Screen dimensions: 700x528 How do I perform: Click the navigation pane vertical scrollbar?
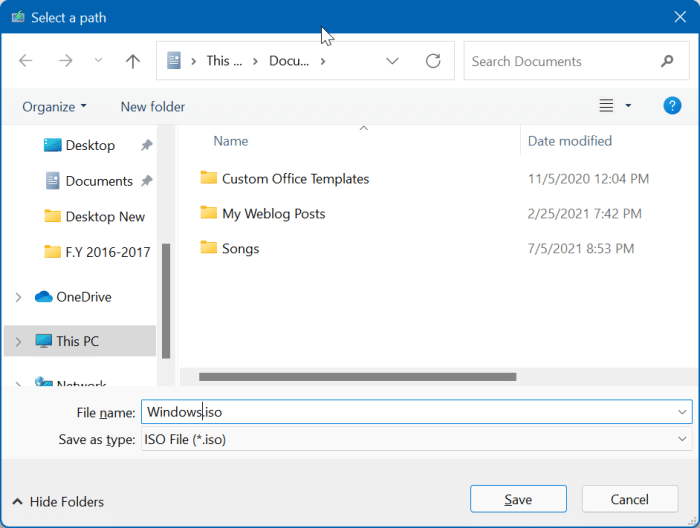pyautogui.click(x=166, y=300)
